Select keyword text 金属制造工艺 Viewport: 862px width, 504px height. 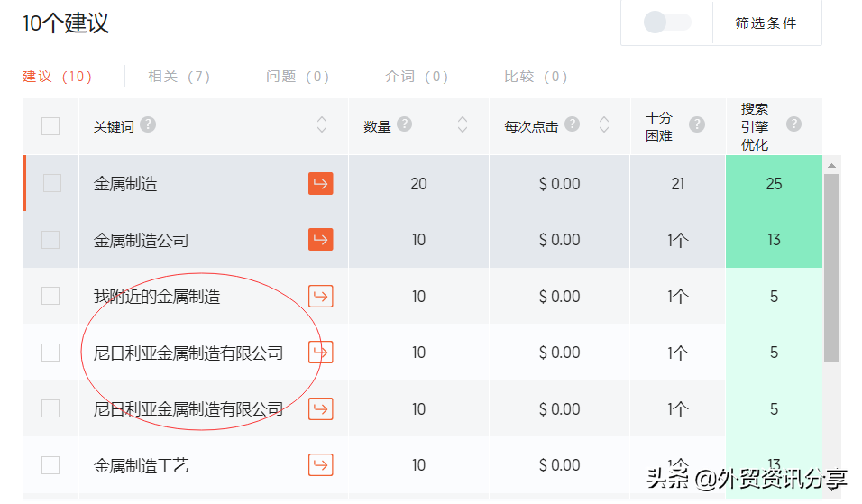click(141, 465)
